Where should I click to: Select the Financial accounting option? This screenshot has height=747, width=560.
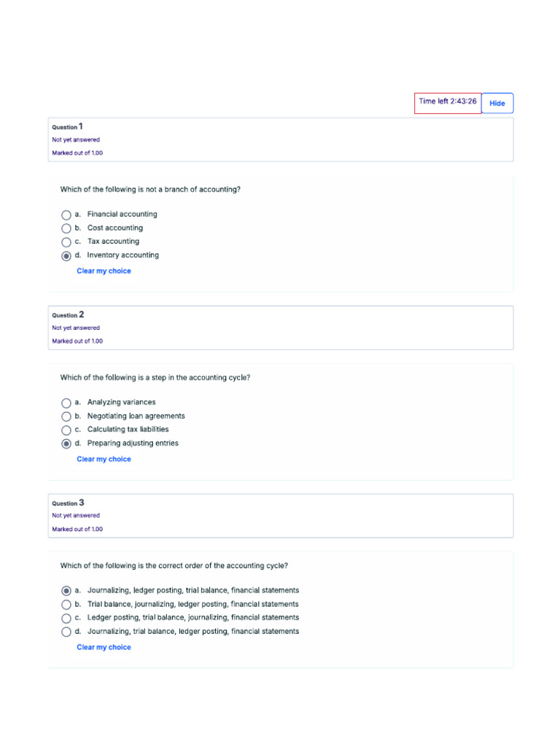[66, 215]
